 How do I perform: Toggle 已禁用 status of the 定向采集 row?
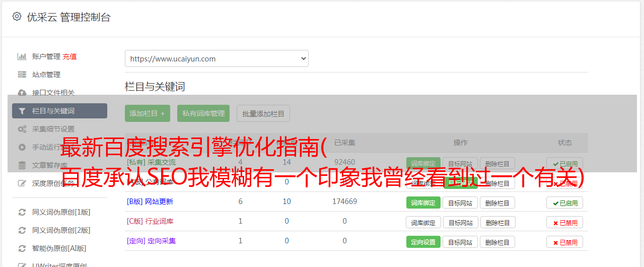pos(565,242)
